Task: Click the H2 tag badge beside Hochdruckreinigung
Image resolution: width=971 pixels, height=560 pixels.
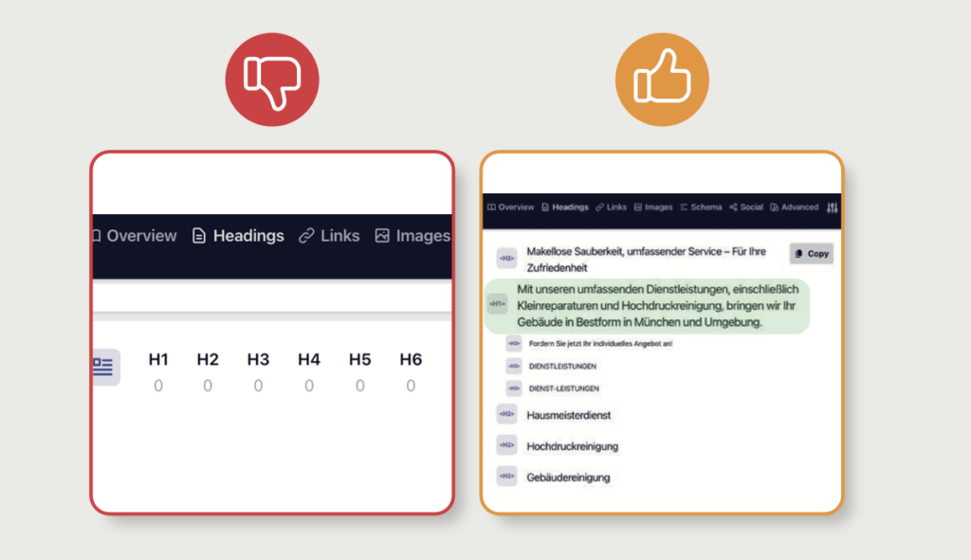Action: click(506, 445)
